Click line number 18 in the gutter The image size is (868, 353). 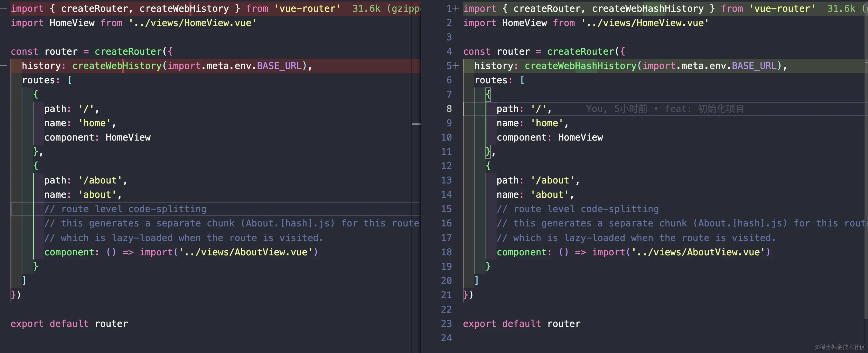(446, 252)
